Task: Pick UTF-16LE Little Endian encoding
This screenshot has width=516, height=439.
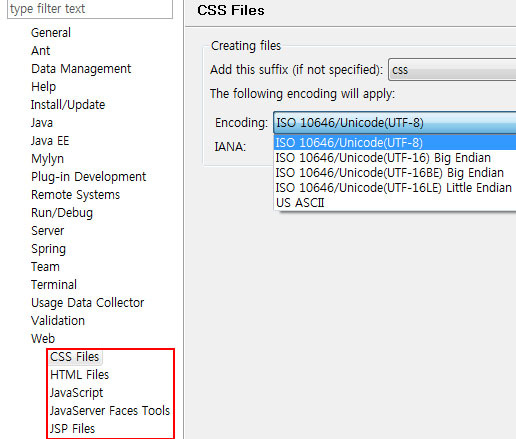Action: [395, 188]
